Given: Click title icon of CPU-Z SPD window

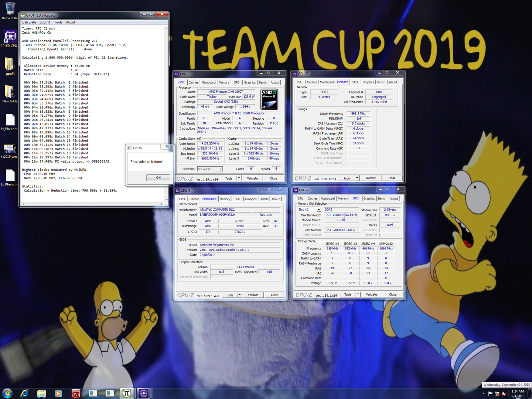Looking at the screenshot, I should [x=296, y=190].
